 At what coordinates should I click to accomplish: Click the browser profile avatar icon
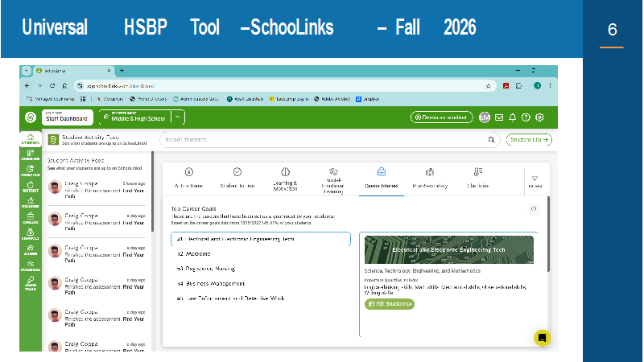click(537, 86)
